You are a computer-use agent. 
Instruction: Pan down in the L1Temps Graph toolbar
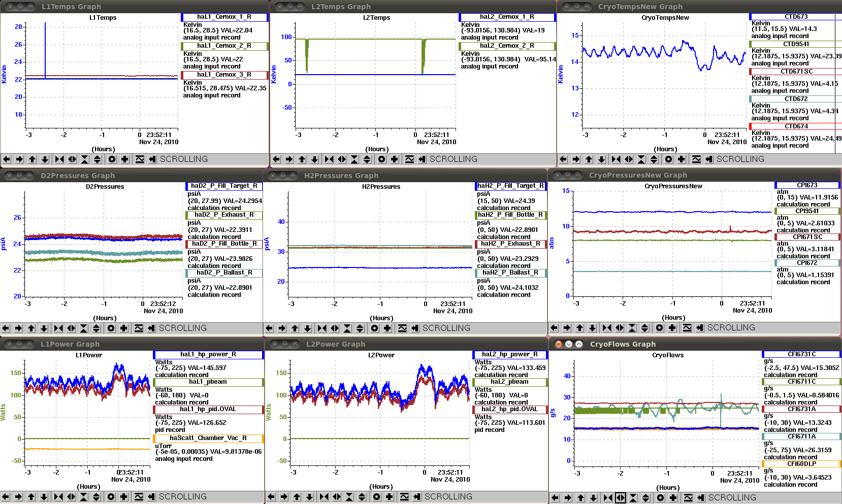tap(45, 159)
